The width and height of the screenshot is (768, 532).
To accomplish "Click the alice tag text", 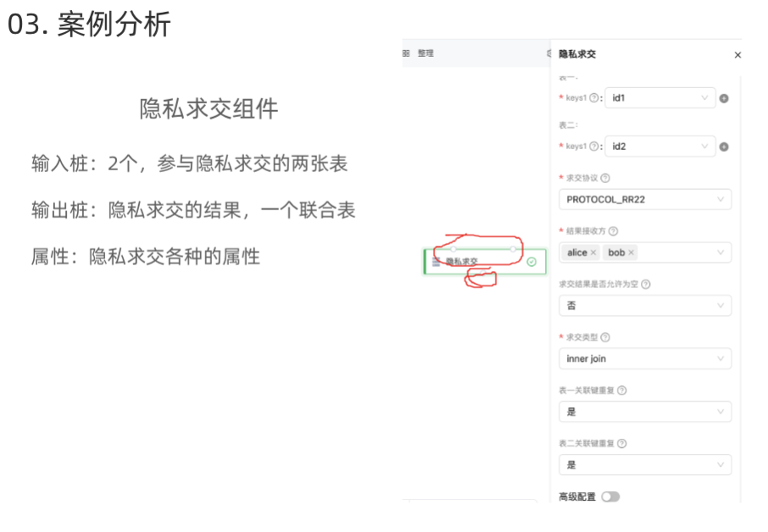I will (577, 252).
